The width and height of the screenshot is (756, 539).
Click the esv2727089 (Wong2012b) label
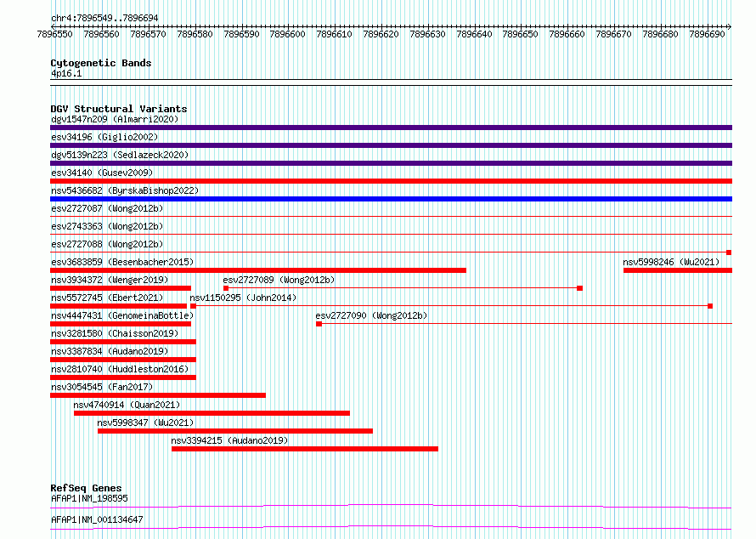click(279, 280)
